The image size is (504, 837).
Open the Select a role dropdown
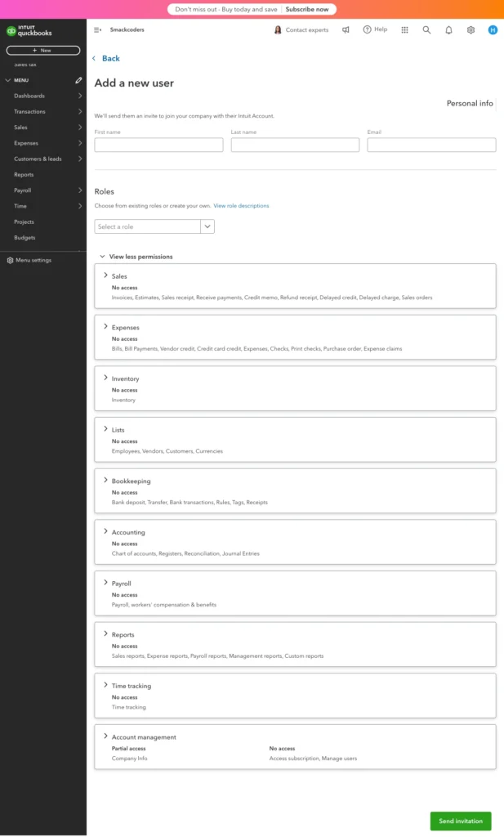(x=154, y=226)
